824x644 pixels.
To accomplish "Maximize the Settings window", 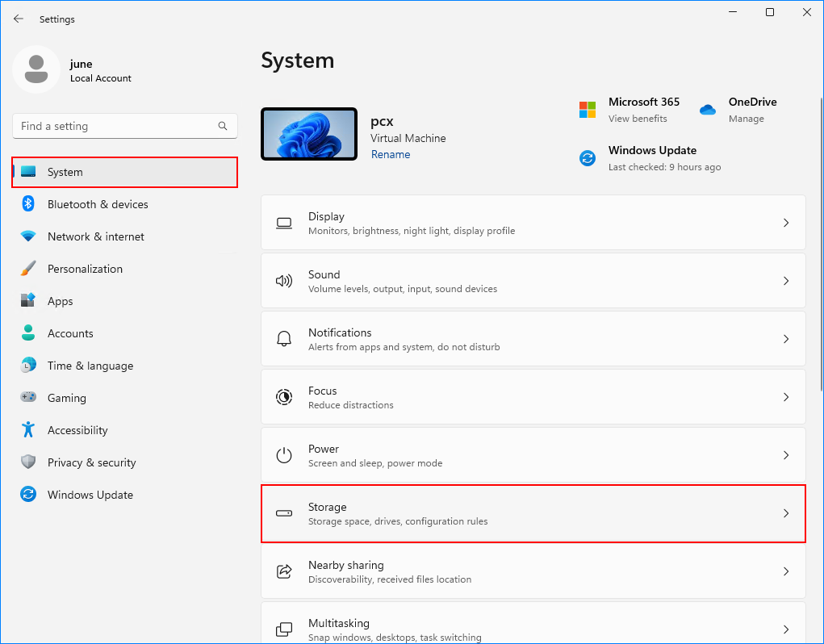I will (x=770, y=12).
